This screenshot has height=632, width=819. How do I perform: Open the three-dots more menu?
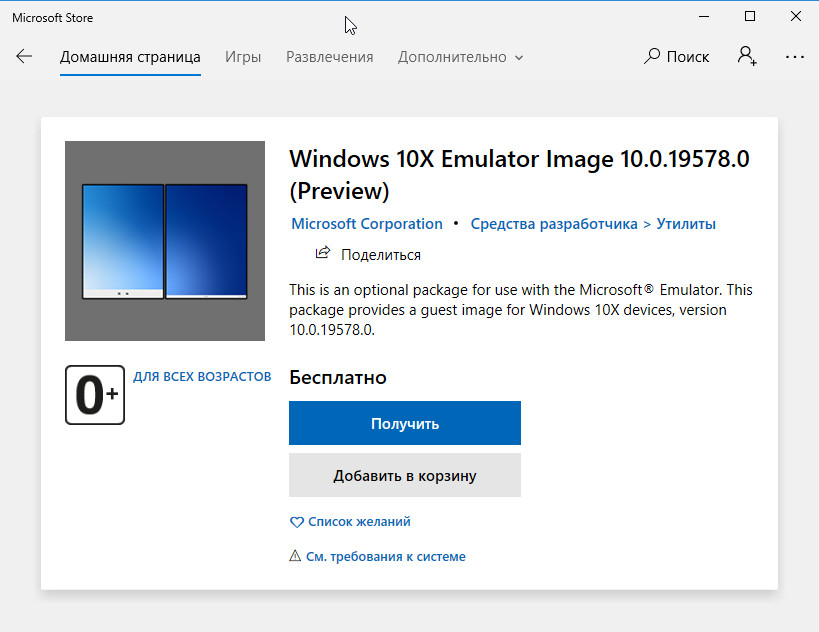click(794, 57)
